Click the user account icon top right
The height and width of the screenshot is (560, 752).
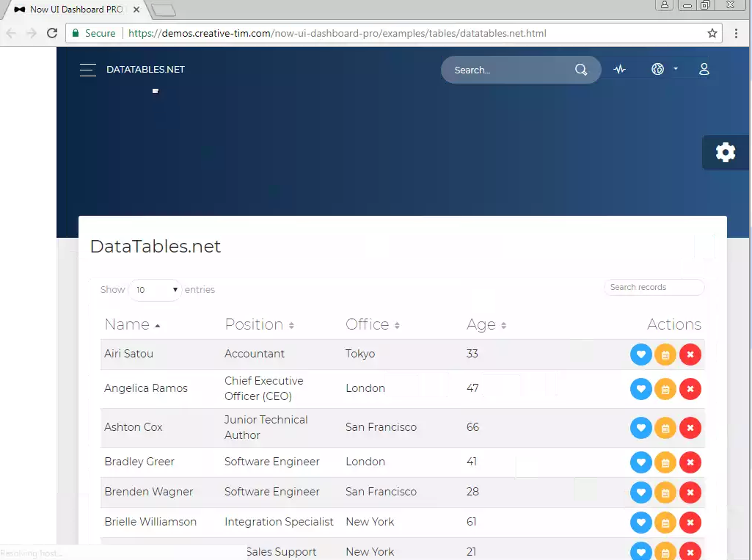click(x=704, y=69)
